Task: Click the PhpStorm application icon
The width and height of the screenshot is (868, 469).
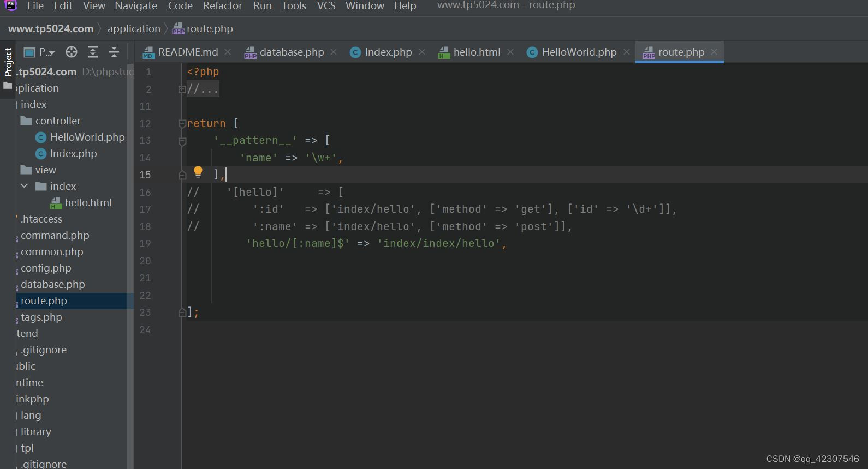Action: point(11,5)
